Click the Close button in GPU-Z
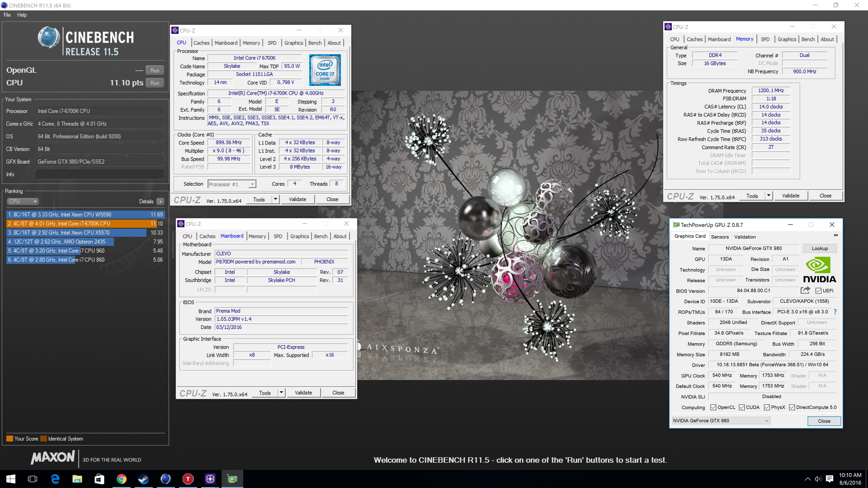This screenshot has width=868, height=488. coord(824,421)
